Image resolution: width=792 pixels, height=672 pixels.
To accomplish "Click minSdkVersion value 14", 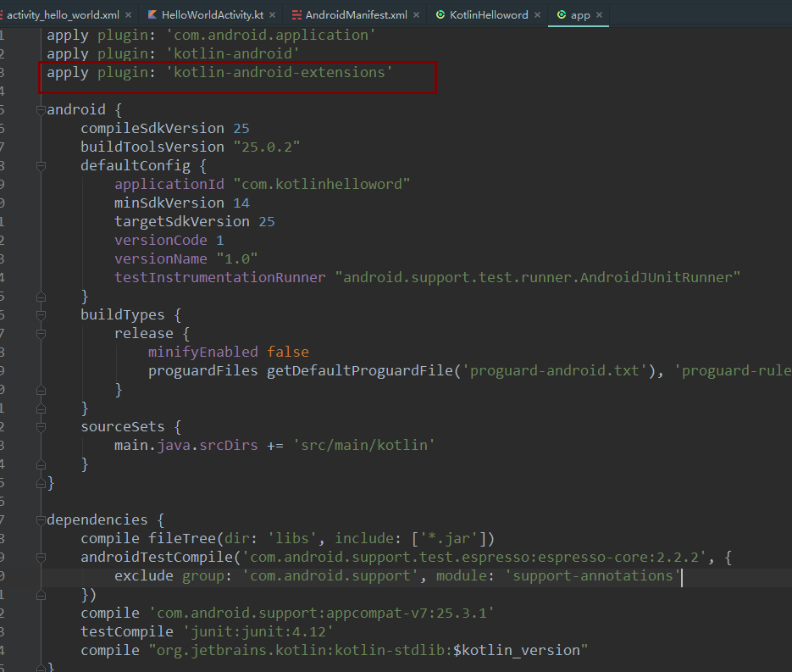I will [x=241, y=203].
